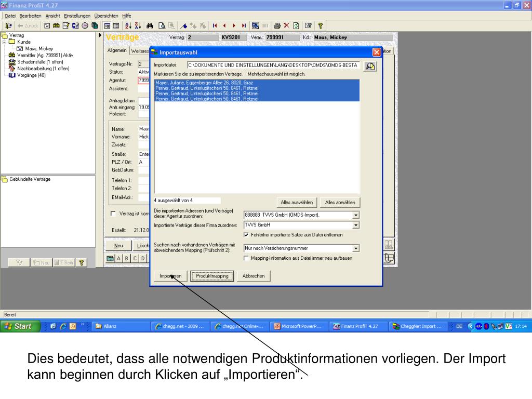Click the Neu button under contract form

118,246
